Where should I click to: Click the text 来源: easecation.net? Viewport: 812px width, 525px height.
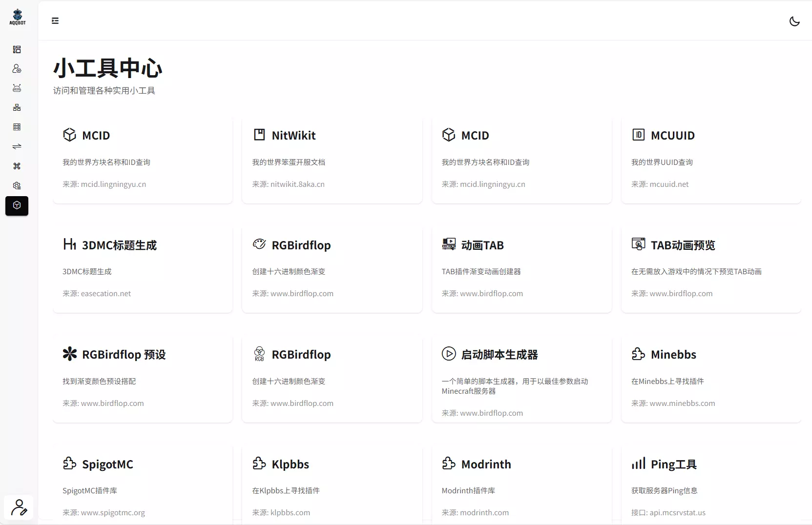pos(97,294)
